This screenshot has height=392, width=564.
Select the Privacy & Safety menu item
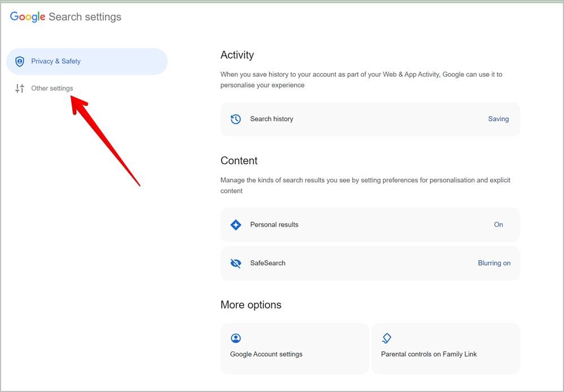pos(87,61)
